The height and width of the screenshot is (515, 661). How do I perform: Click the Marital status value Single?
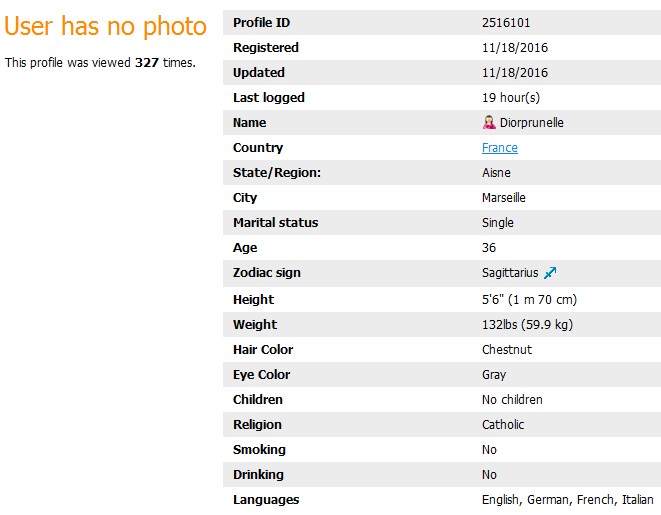click(498, 223)
